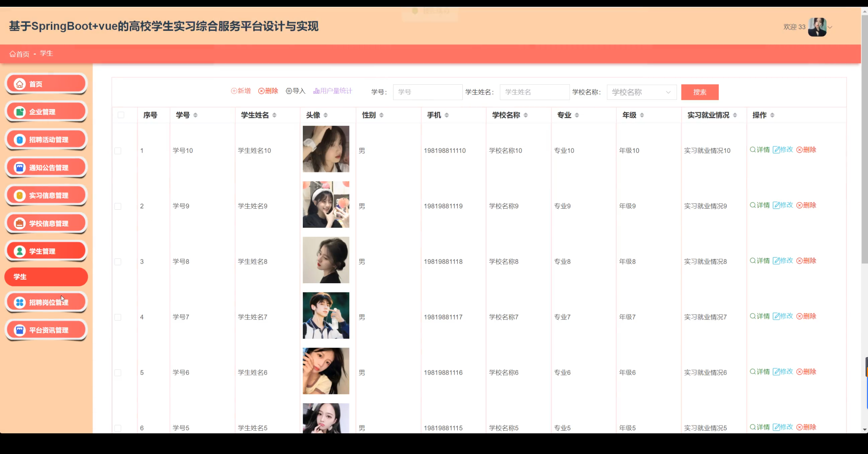Click 修改 edit icon for 学号10 row
The height and width of the screenshot is (454, 868).
[x=776, y=150]
